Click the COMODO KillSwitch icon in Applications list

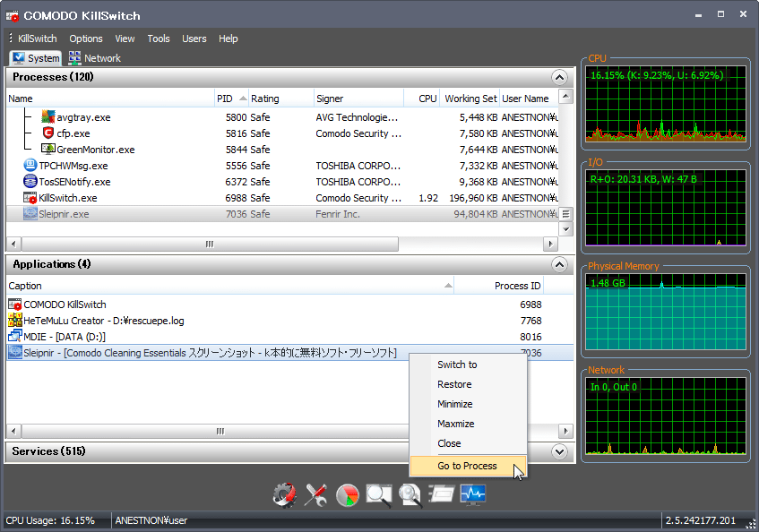[x=15, y=305]
